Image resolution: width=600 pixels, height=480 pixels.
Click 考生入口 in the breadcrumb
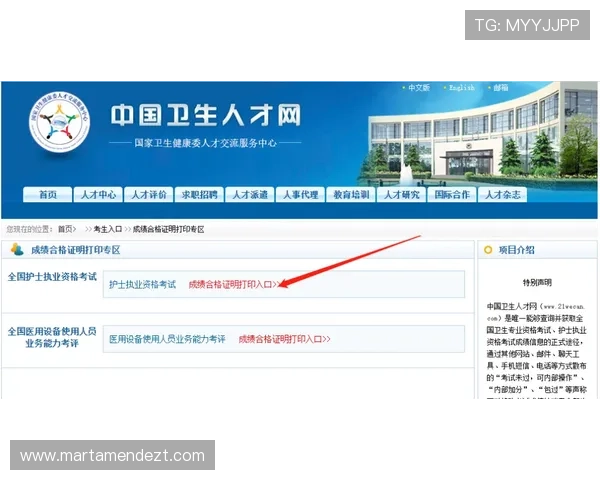point(108,229)
